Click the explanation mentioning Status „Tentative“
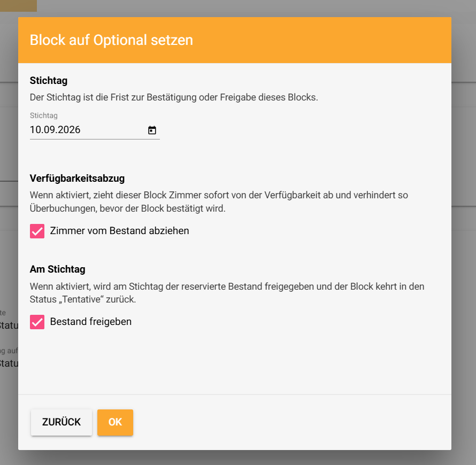The width and height of the screenshot is (476, 465). point(227,293)
